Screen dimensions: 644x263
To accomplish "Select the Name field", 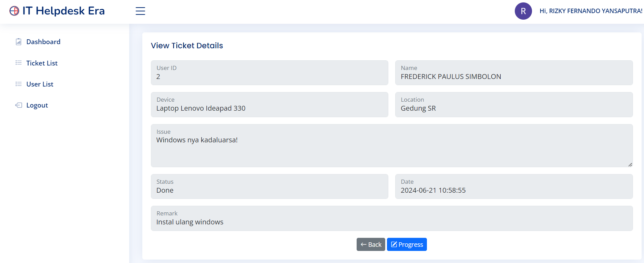I will pyautogui.click(x=514, y=73).
